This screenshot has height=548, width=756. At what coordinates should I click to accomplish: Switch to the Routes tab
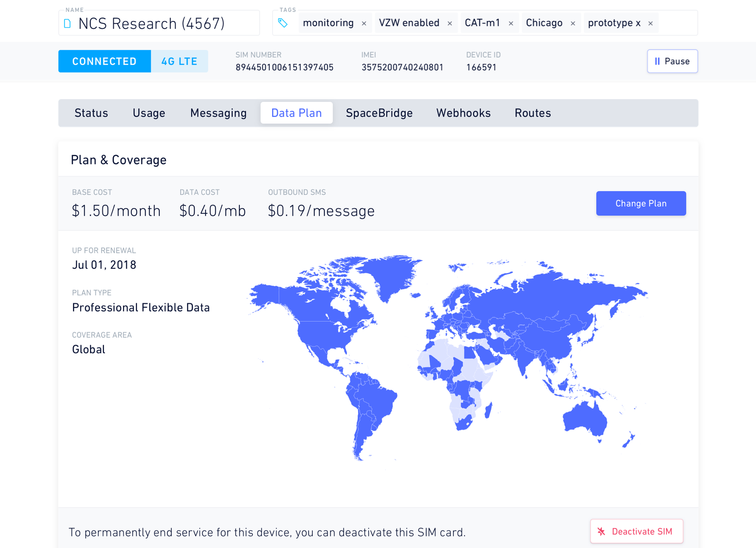pyautogui.click(x=533, y=113)
